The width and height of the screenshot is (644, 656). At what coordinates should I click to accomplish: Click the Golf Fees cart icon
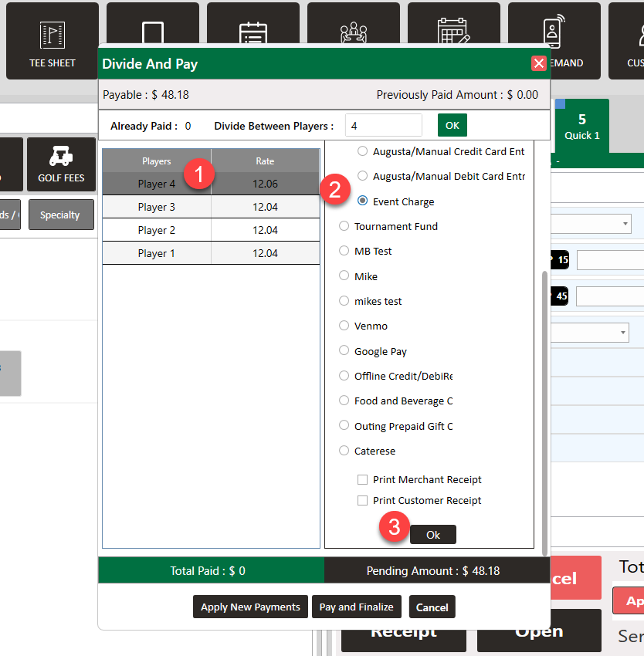click(x=61, y=164)
